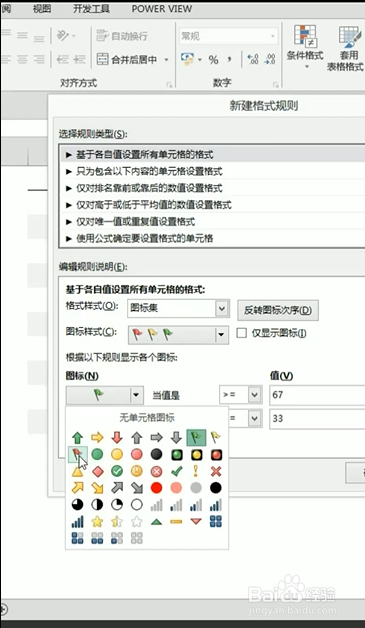Viewport: 365px width, 628px height.
Task: Select the yellow exclamation circle icon
Action: (137, 471)
